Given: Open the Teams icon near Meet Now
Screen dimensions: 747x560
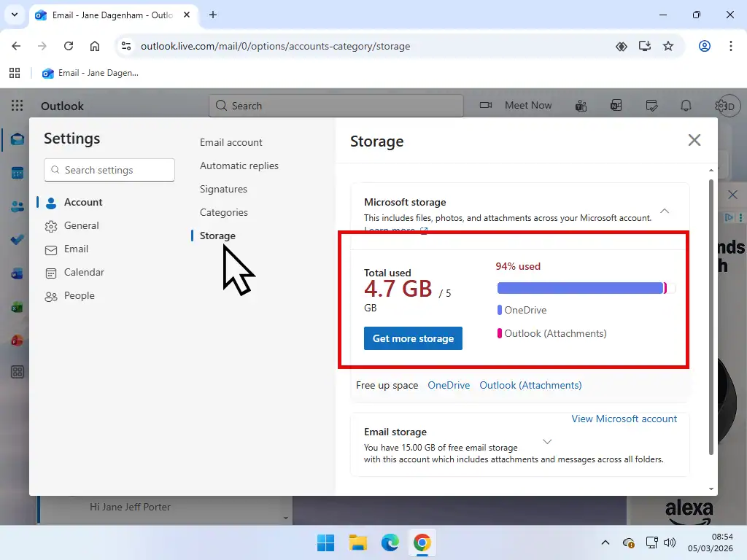Looking at the screenshot, I should coord(581,105).
